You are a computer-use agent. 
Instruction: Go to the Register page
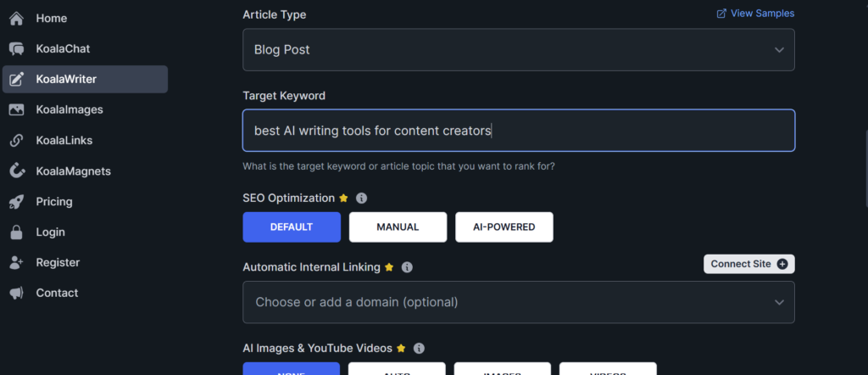58,263
